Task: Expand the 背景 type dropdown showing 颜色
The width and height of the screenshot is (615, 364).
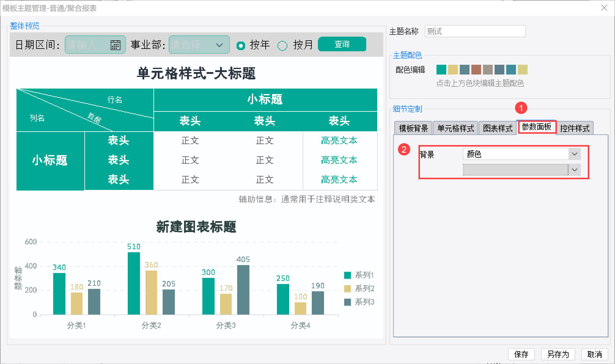Action: (574, 154)
